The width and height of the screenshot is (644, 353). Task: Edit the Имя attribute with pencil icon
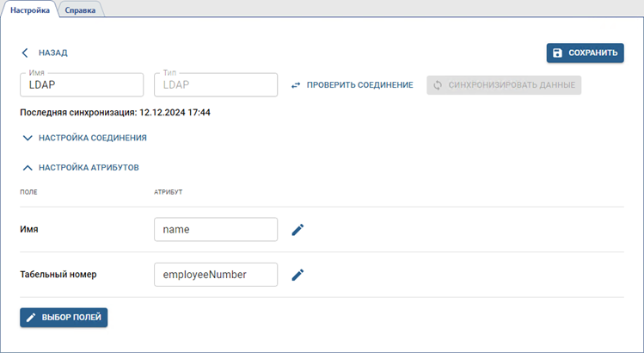tap(297, 230)
